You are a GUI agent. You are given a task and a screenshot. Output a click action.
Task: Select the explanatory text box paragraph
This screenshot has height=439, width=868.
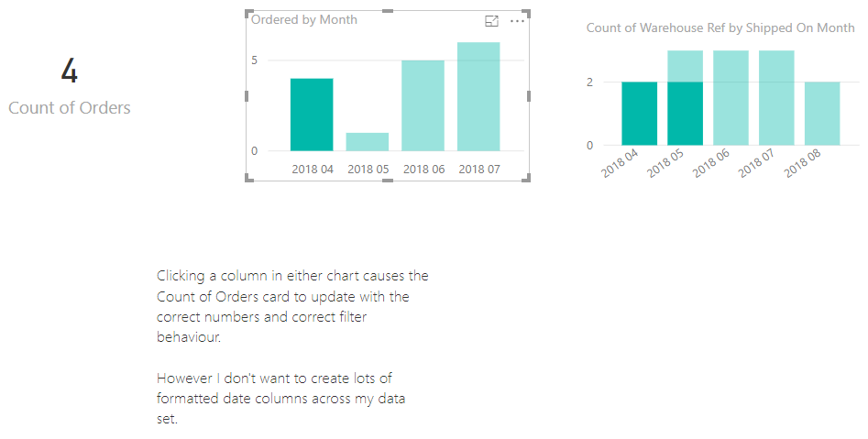[x=292, y=305]
